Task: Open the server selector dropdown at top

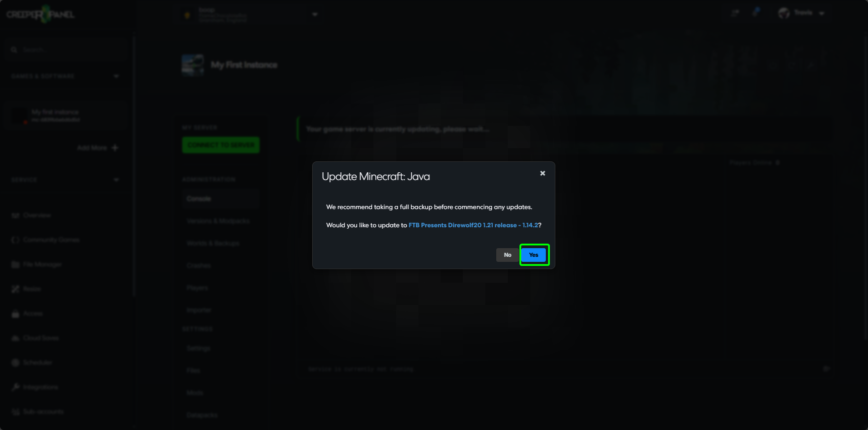Action: [x=314, y=14]
